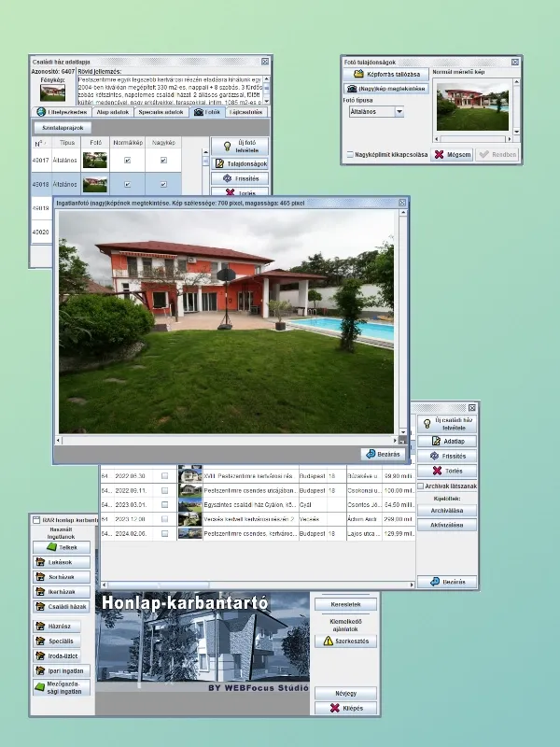560x747 pixels.
Task: Toggle Nagykép checkbox for photo 40017
Action: (x=163, y=160)
